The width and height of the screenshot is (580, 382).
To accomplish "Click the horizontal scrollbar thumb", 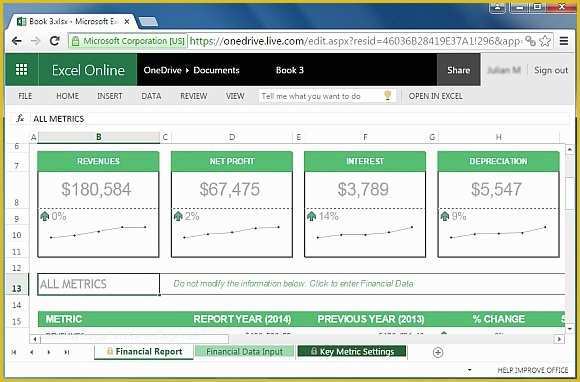I will [x=135, y=339].
